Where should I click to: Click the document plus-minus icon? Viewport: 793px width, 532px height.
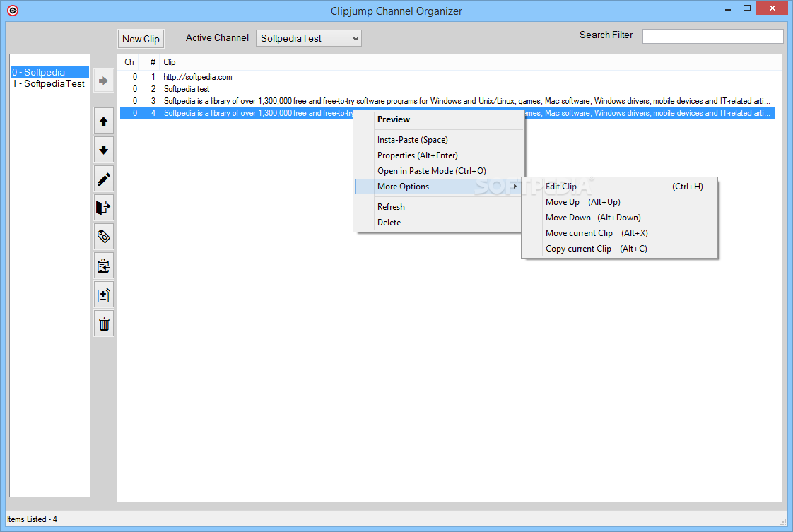pyautogui.click(x=104, y=295)
